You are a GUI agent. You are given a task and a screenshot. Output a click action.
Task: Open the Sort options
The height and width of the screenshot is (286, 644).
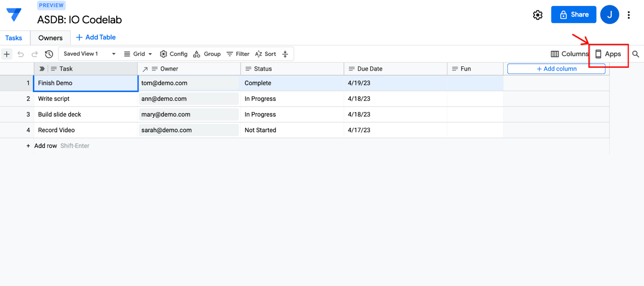(266, 54)
